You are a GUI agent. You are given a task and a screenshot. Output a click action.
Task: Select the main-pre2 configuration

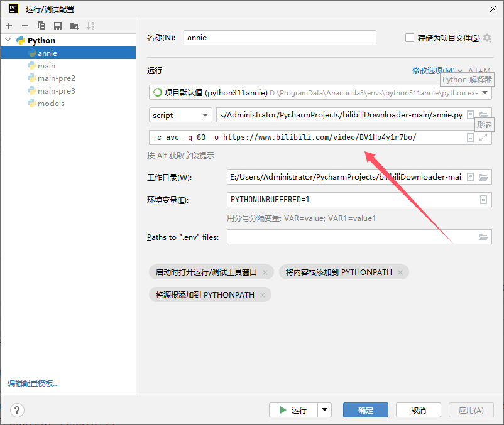(x=56, y=78)
